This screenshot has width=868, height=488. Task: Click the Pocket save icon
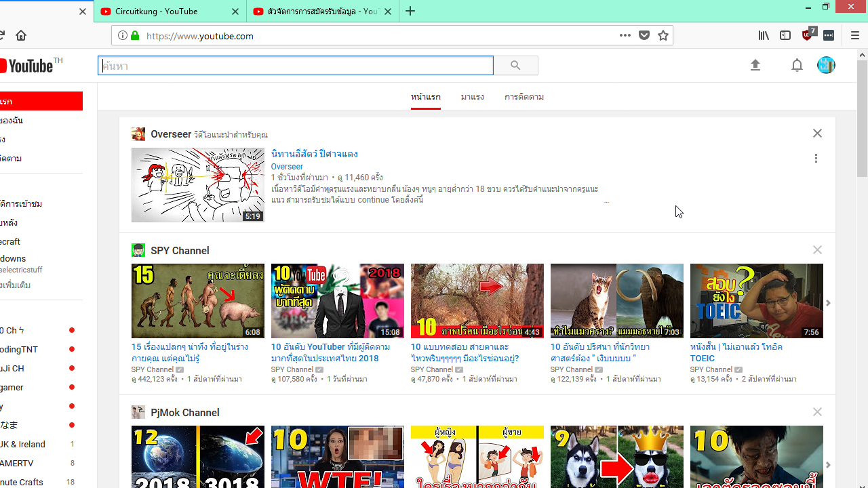coord(644,35)
